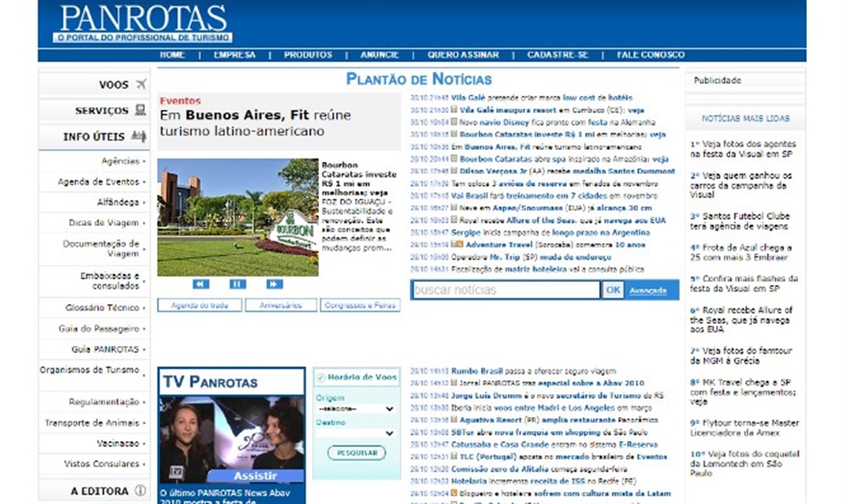Click the people icon beside INFO ÚTEIS
Viewport: 845px width, 504px height.
(139, 136)
